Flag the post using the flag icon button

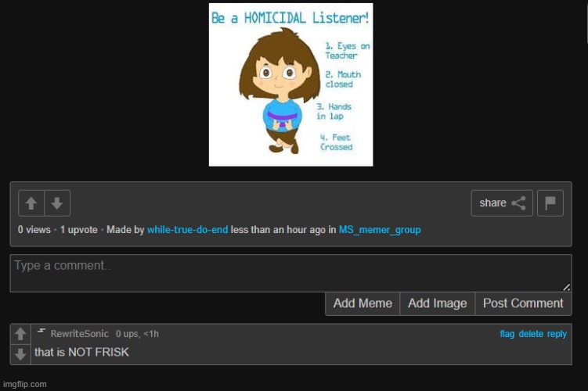[x=550, y=203]
